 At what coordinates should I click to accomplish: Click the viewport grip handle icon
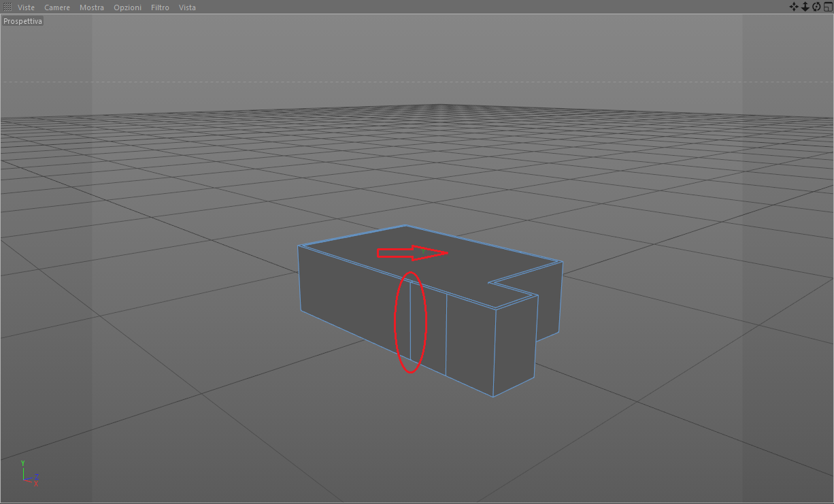pos(7,7)
